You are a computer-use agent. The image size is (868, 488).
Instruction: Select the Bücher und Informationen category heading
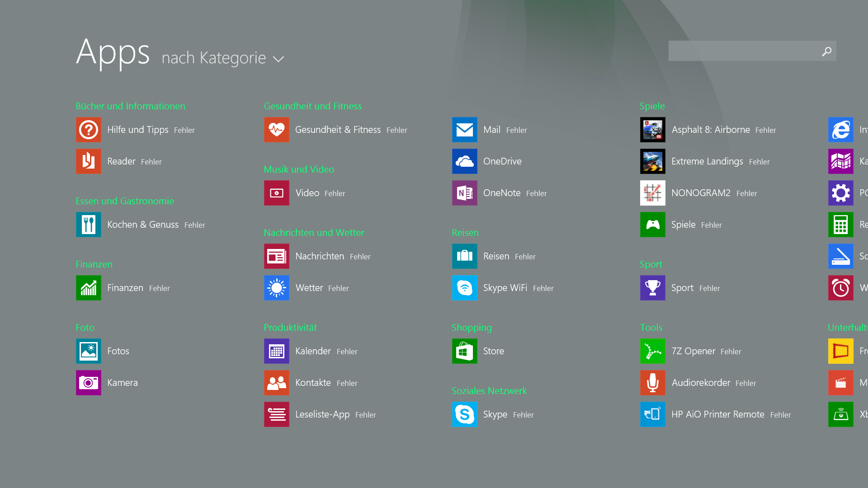(x=130, y=106)
